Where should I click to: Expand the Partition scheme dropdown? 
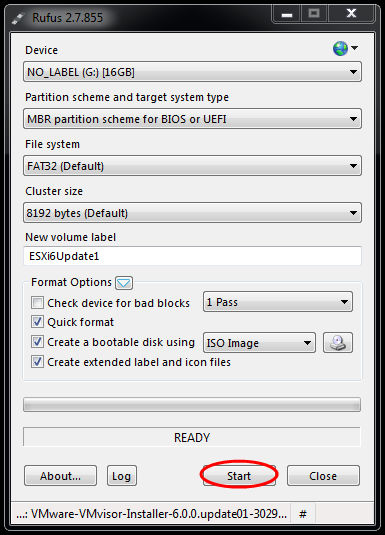coord(192,119)
